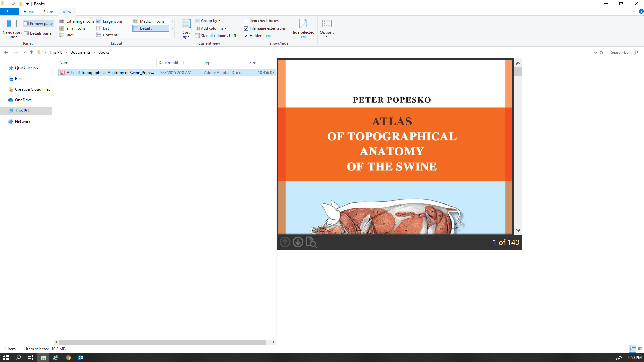Open the Group by dropdown
The width and height of the screenshot is (644, 362).
pyautogui.click(x=208, y=21)
